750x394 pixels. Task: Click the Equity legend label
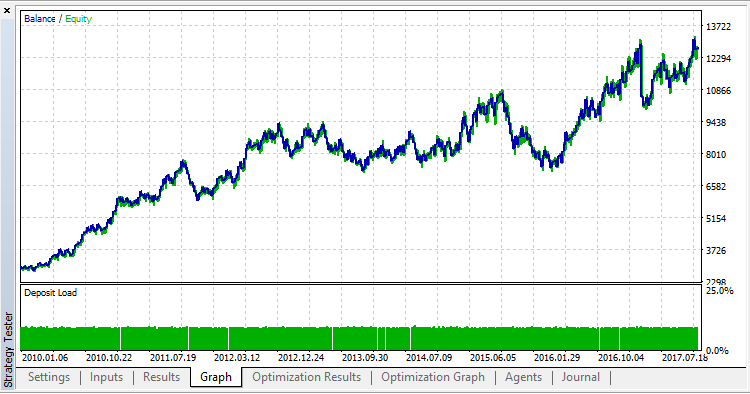78,19
